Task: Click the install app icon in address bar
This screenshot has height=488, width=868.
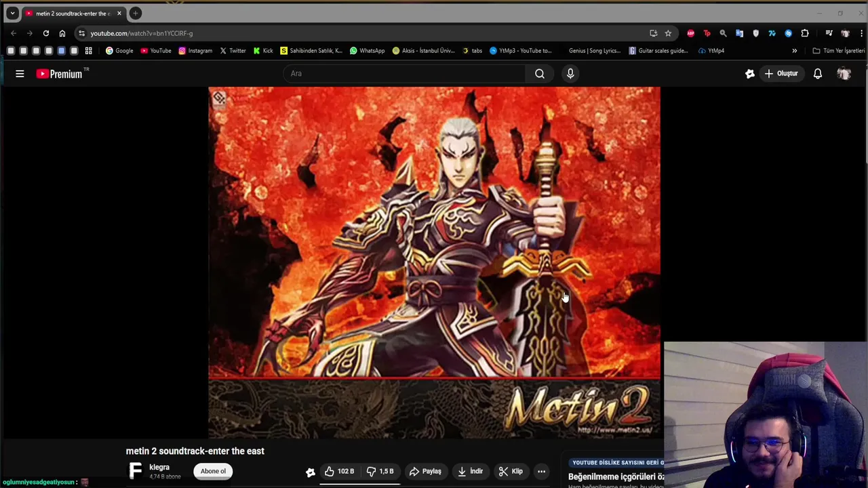Action: click(653, 33)
